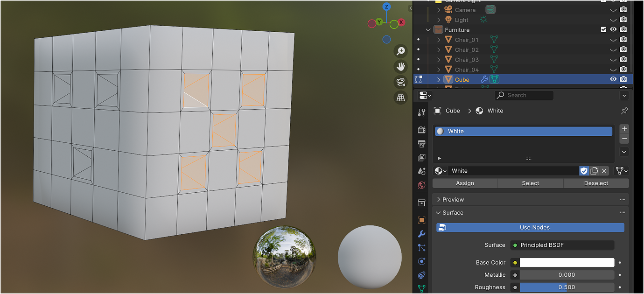The image size is (644, 294).
Task: Expand the Cube tree row
Action: [439, 79]
